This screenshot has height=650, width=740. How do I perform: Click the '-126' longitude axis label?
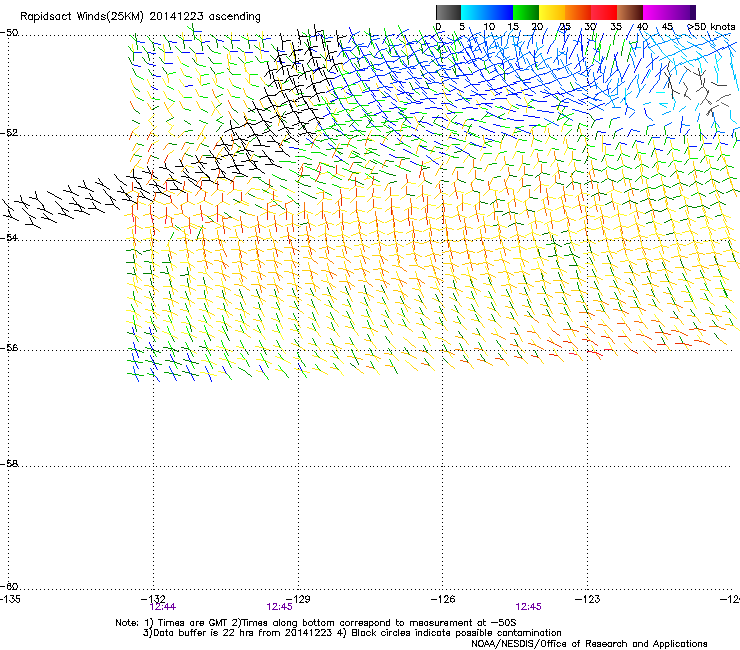coord(443,599)
